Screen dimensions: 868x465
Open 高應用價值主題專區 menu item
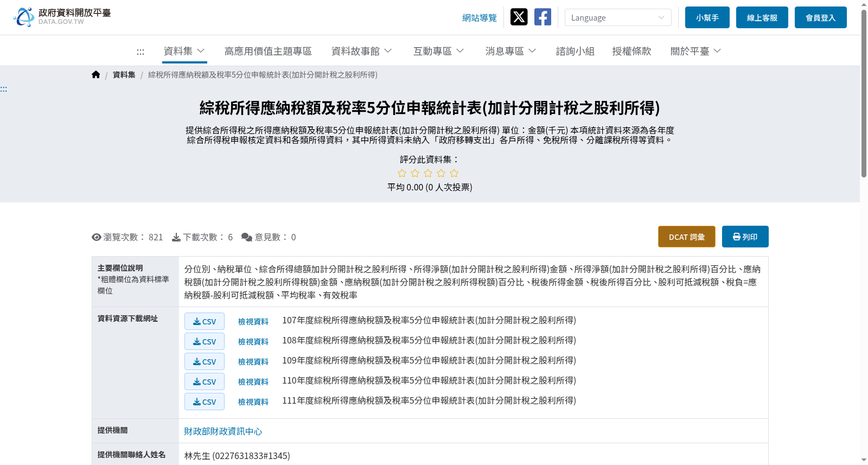(x=268, y=51)
